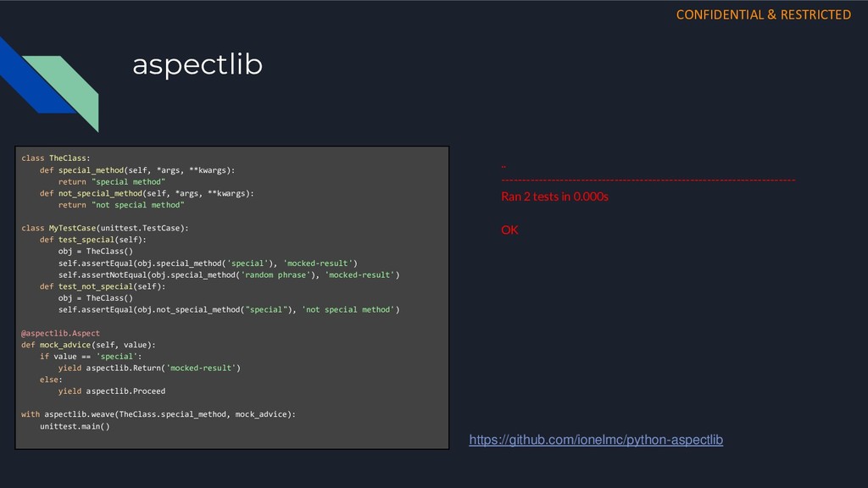Click the 'def not_special_method' definition line

(147, 194)
